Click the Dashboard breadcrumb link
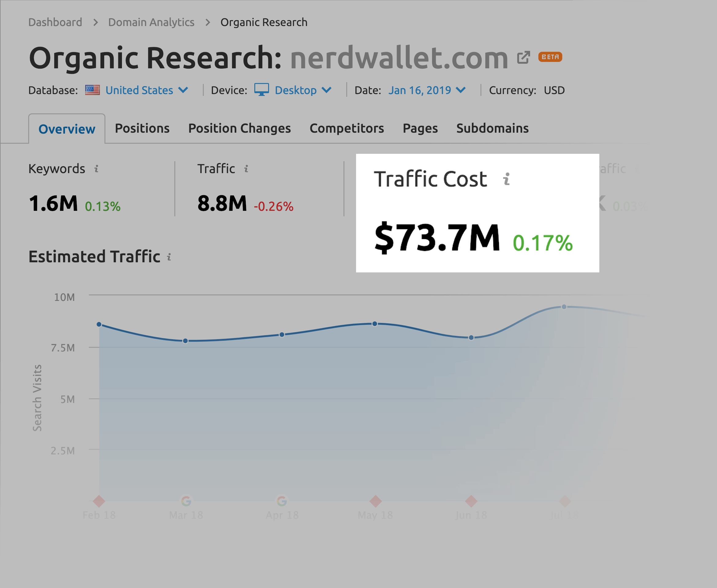The height and width of the screenshot is (588, 717). (x=54, y=21)
